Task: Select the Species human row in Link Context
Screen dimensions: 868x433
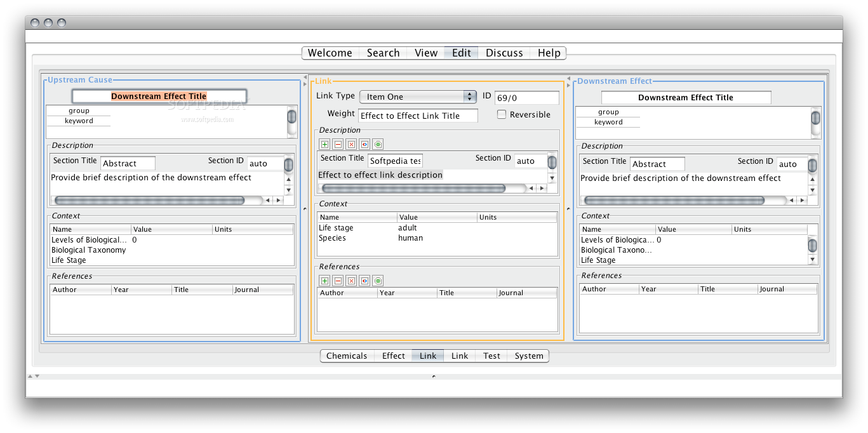Action: 437,238
